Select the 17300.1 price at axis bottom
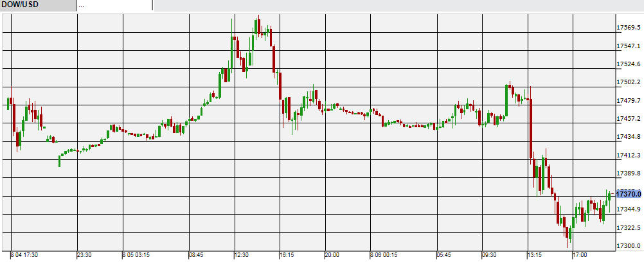 [629, 245]
